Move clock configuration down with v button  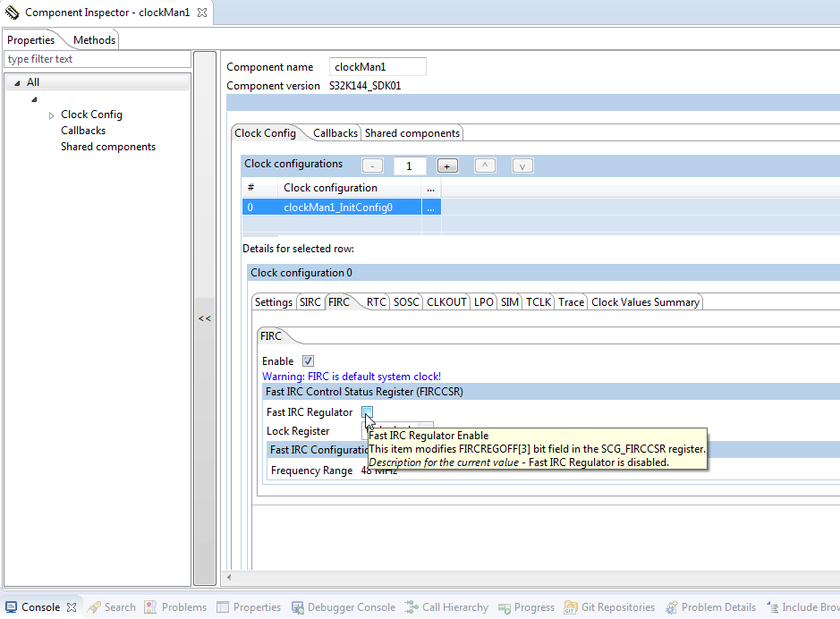pos(522,166)
